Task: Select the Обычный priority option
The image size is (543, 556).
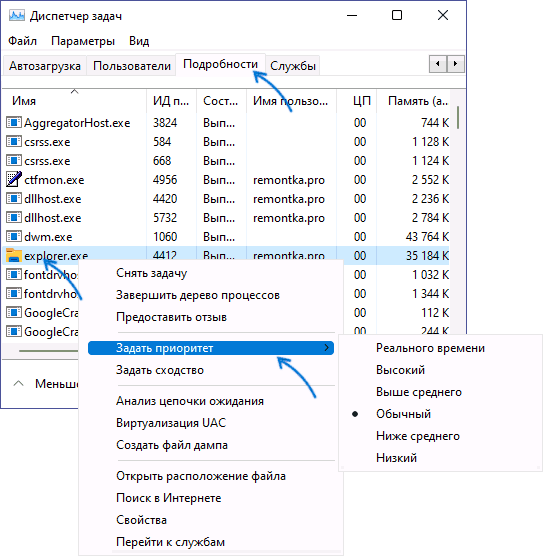Action: pos(403,414)
